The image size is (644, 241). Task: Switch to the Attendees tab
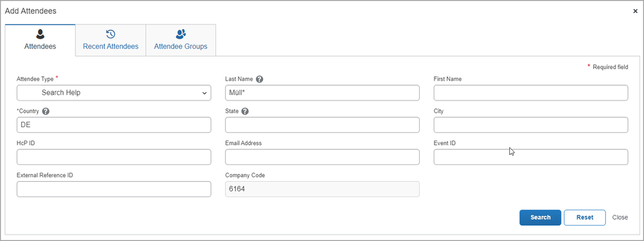click(40, 40)
